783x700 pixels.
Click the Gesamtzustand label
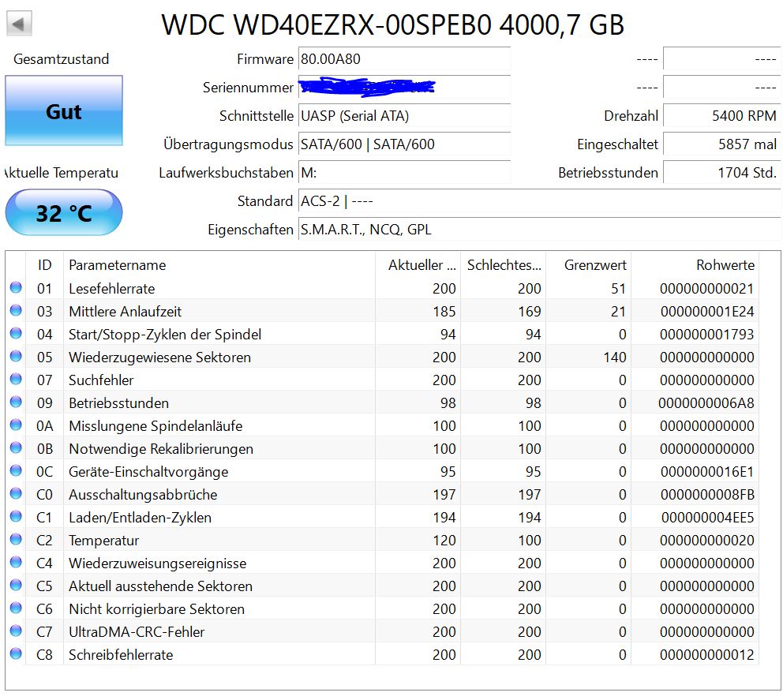[62, 59]
